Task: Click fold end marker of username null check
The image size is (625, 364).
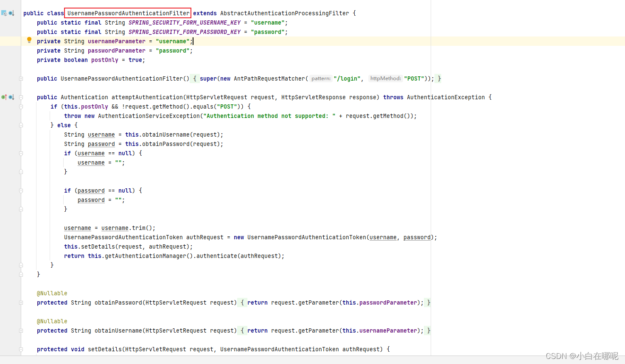Action: [x=21, y=172]
